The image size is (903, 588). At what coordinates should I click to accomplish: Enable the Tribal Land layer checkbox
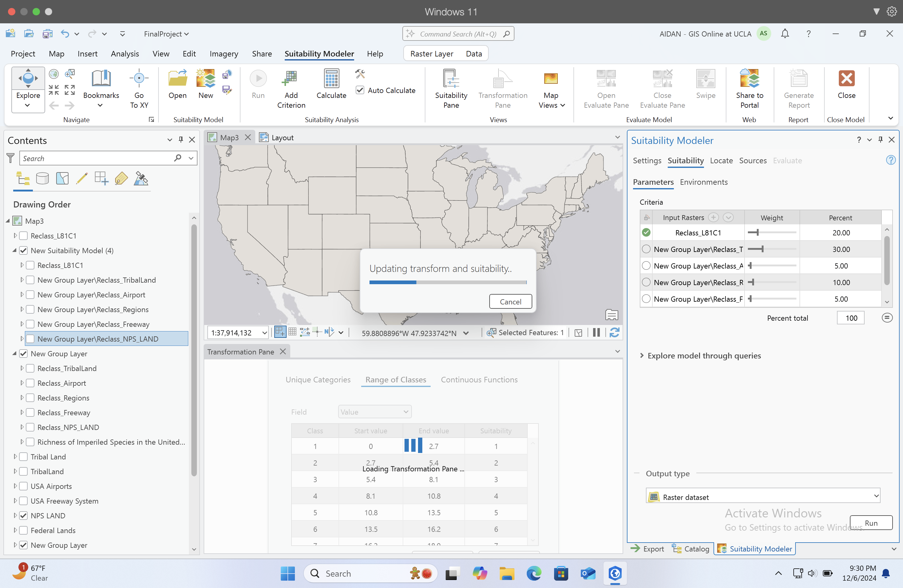pyautogui.click(x=24, y=457)
